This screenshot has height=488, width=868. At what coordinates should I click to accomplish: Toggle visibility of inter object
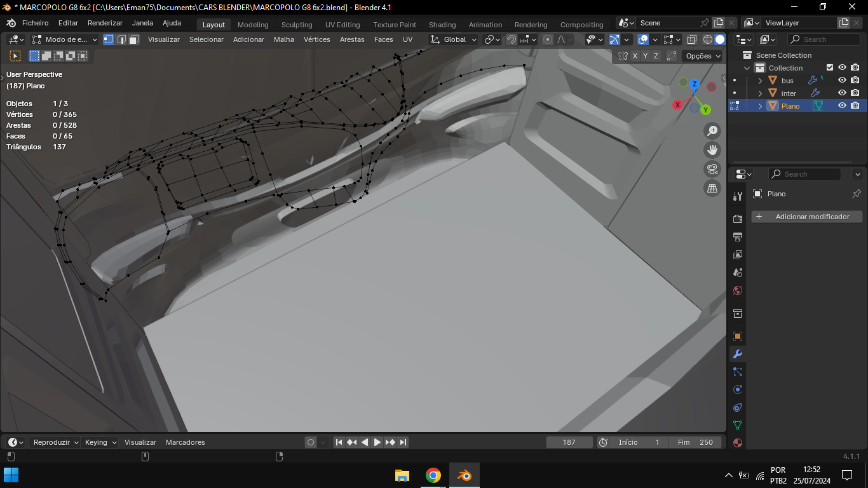click(842, 93)
